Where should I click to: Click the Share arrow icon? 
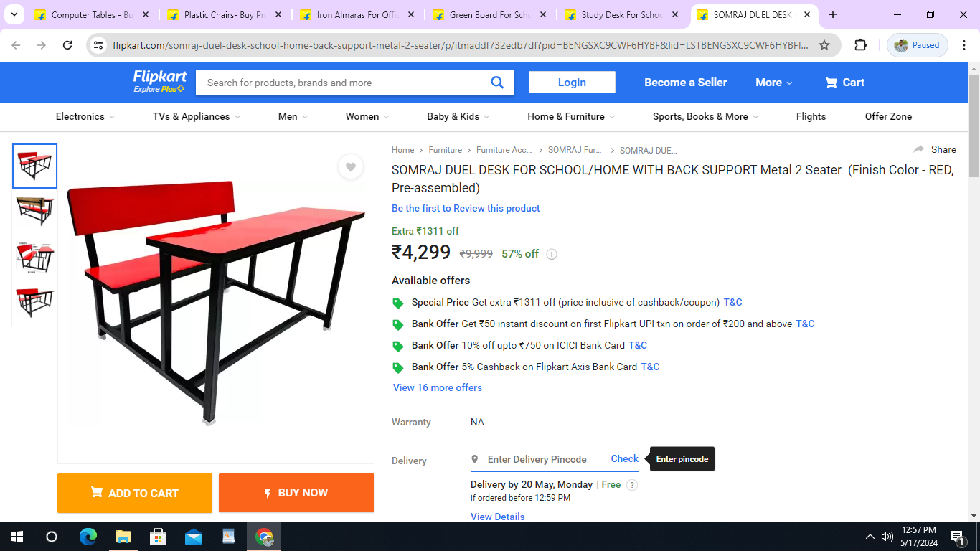click(x=918, y=149)
